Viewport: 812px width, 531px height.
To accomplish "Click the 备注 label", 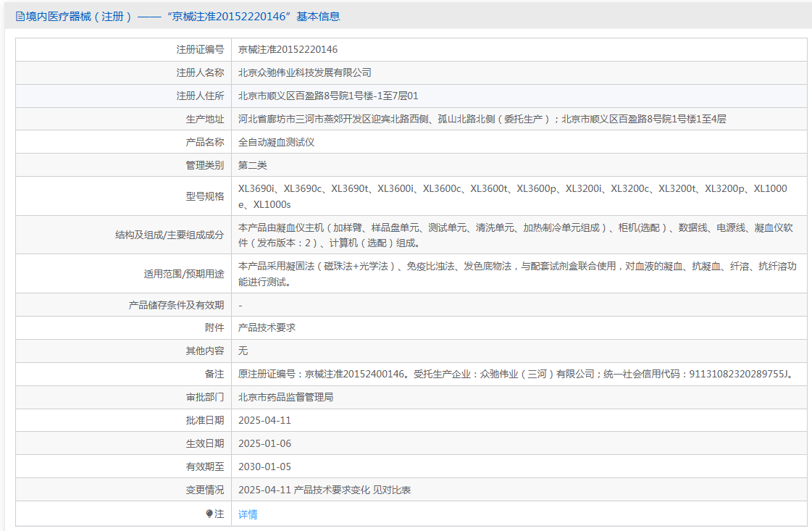I will pos(214,374).
